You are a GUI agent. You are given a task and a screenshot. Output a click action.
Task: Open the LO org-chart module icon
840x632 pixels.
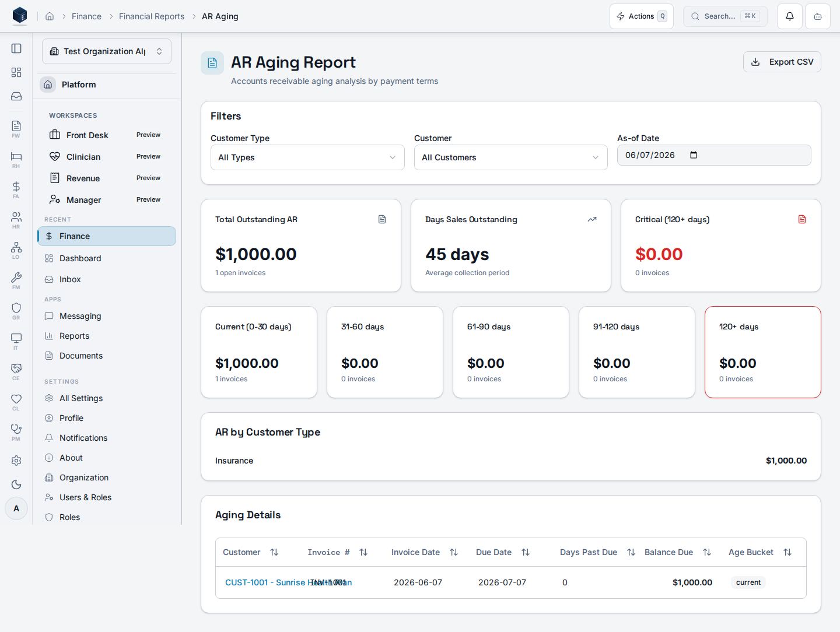coord(16,250)
